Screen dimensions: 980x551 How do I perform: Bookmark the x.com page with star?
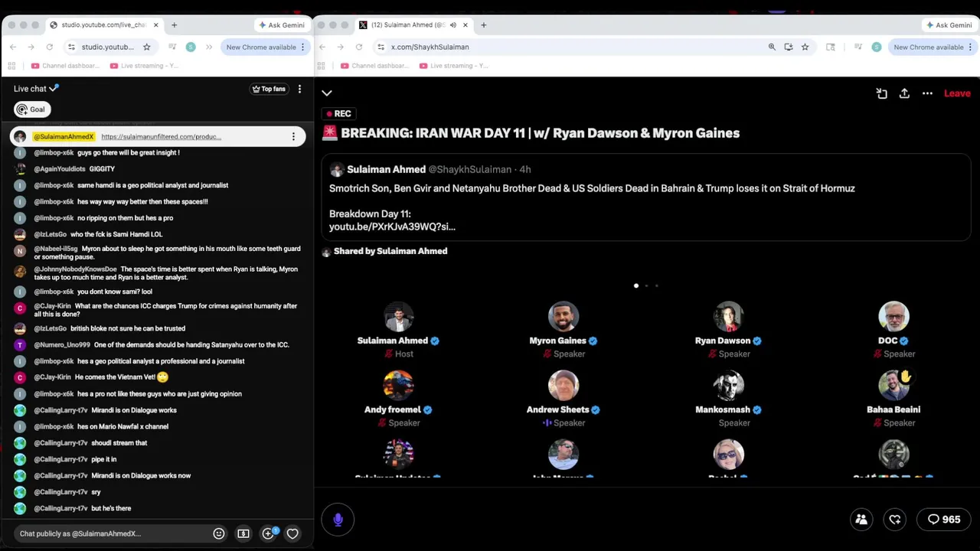[x=805, y=47]
